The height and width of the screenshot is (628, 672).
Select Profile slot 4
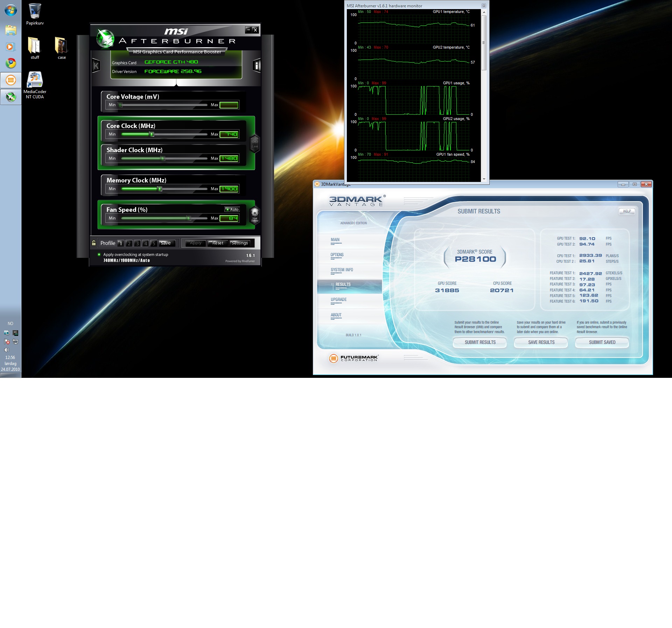[146, 243]
